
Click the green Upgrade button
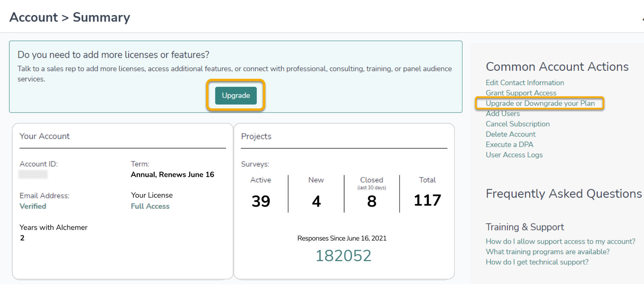(236, 96)
